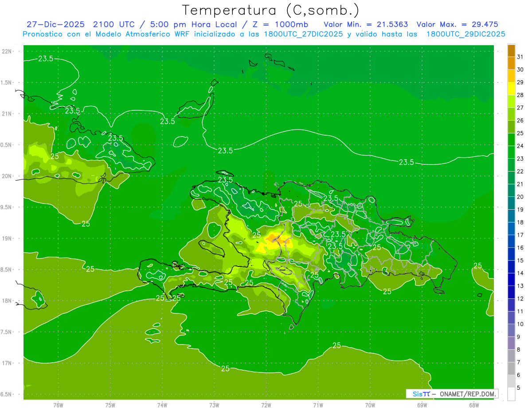Pick the dark orange swatch above 31
532x411 pixels.
point(511,50)
